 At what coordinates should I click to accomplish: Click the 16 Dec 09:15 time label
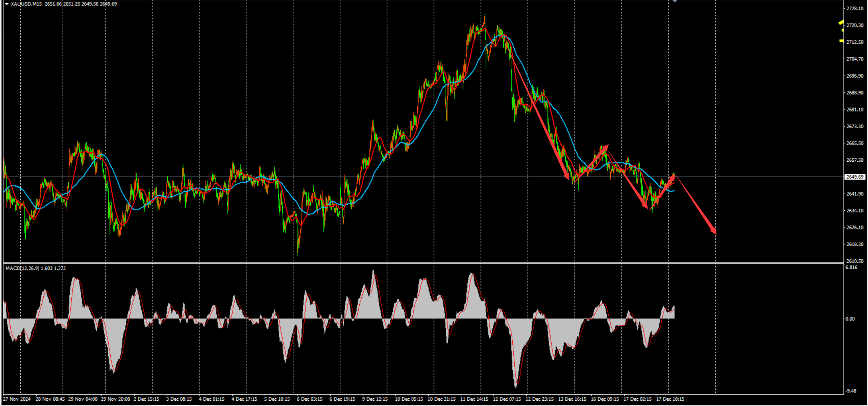coord(605,399)
